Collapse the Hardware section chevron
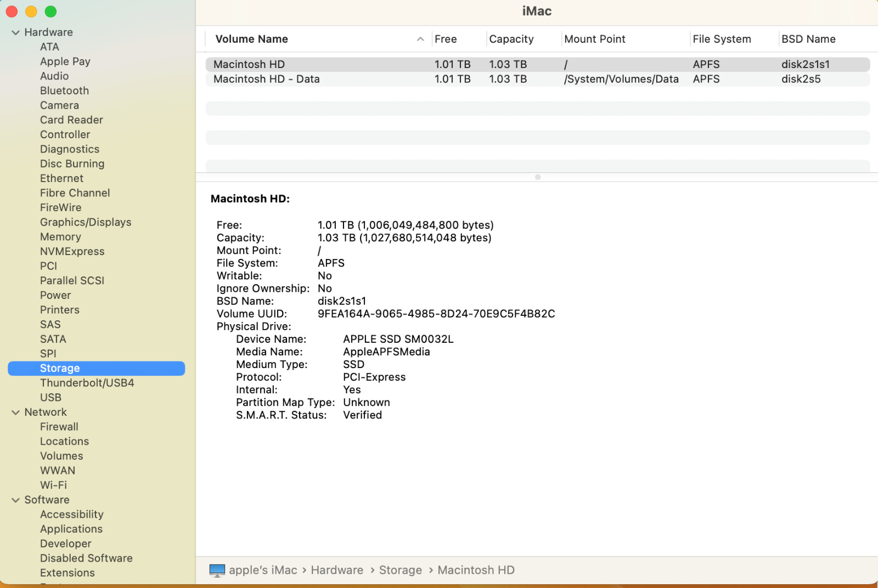 pos(15,32)
